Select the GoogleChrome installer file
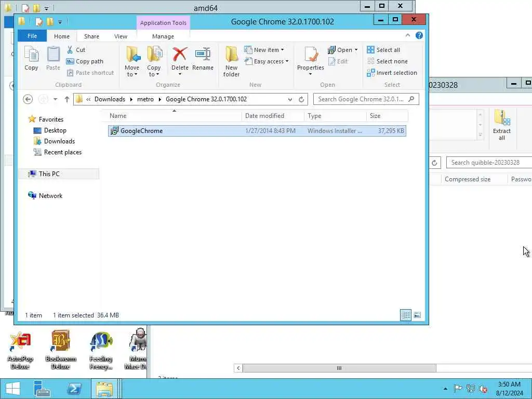 (257, 130)
